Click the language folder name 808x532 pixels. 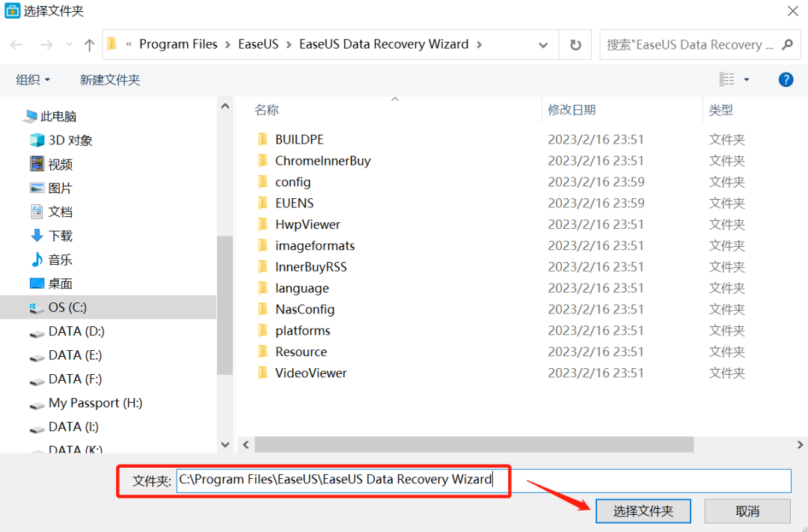[x=302, y=288]
